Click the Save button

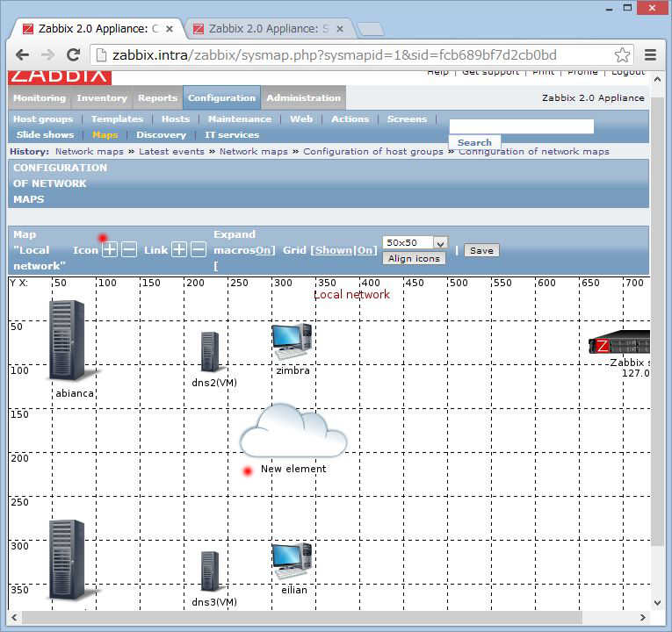[481, 250]
